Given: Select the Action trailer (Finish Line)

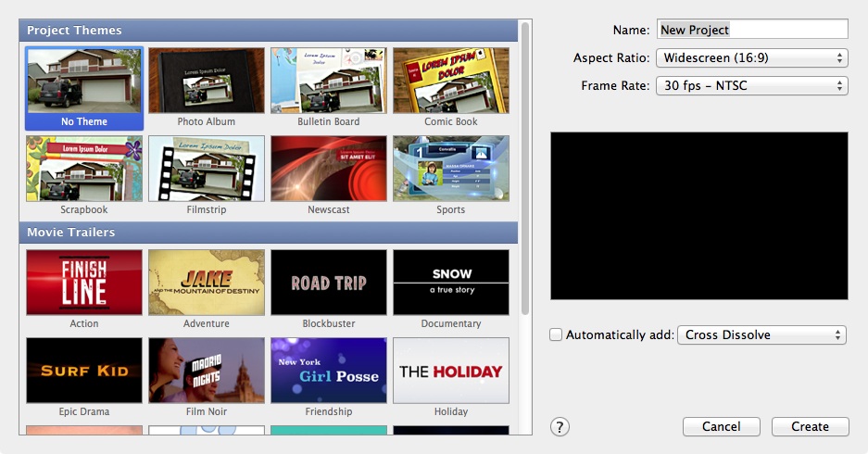Looking at the screenshot, I should pos(84,283).
